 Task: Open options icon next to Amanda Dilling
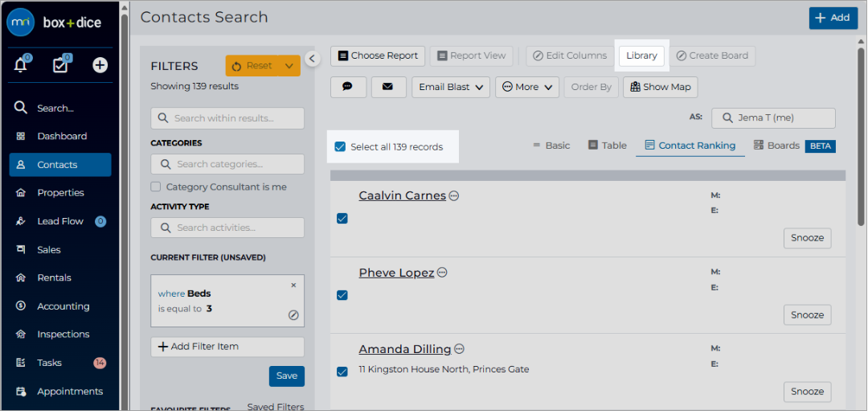tap(459, 349)
